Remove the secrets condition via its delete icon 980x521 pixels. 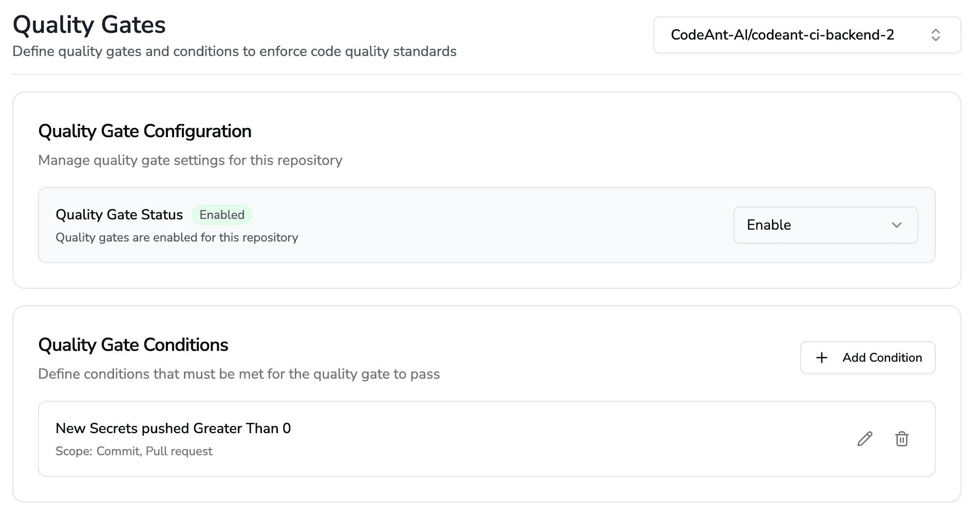point(902,438)
